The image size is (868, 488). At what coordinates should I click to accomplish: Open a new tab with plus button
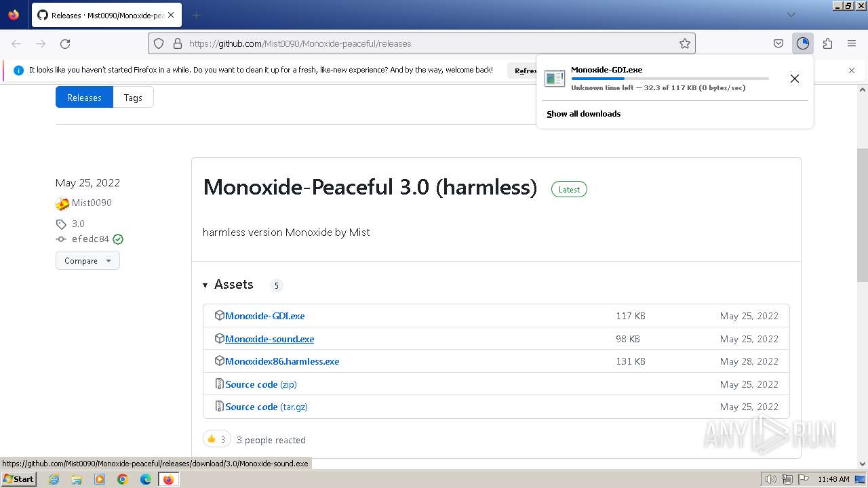[196, 15]
